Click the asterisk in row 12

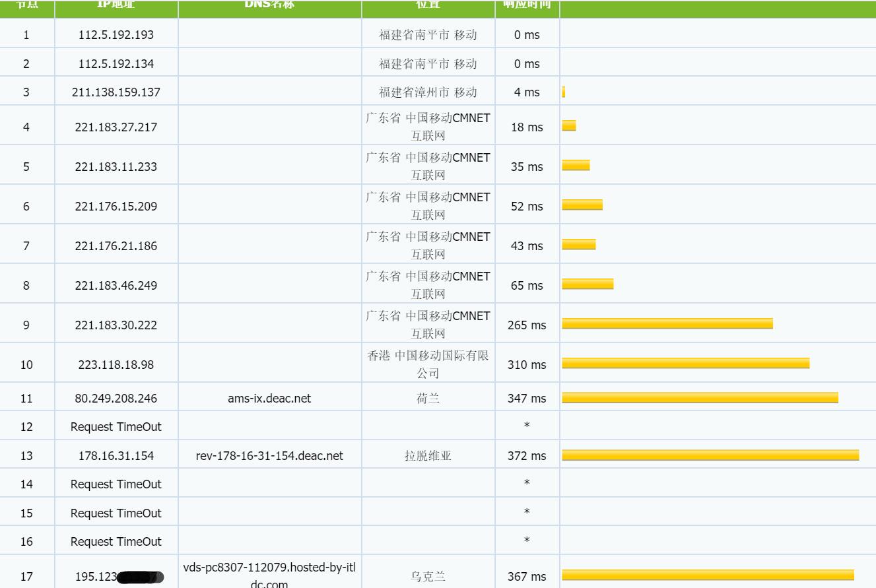tap(527, 426)
